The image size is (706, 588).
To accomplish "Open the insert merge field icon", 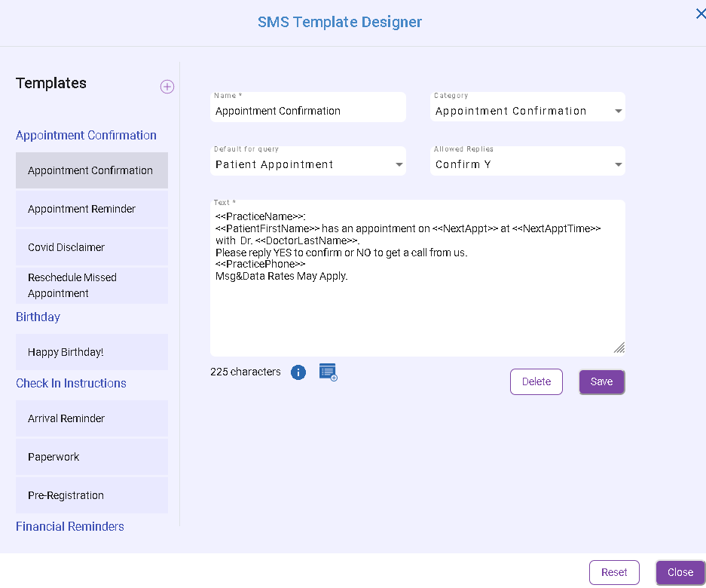I will click(328, 372).
